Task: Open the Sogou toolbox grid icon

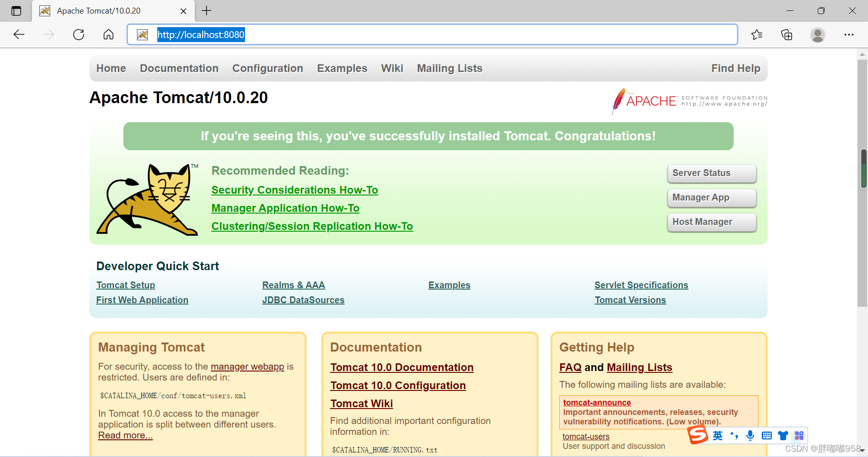Action: 799,435
